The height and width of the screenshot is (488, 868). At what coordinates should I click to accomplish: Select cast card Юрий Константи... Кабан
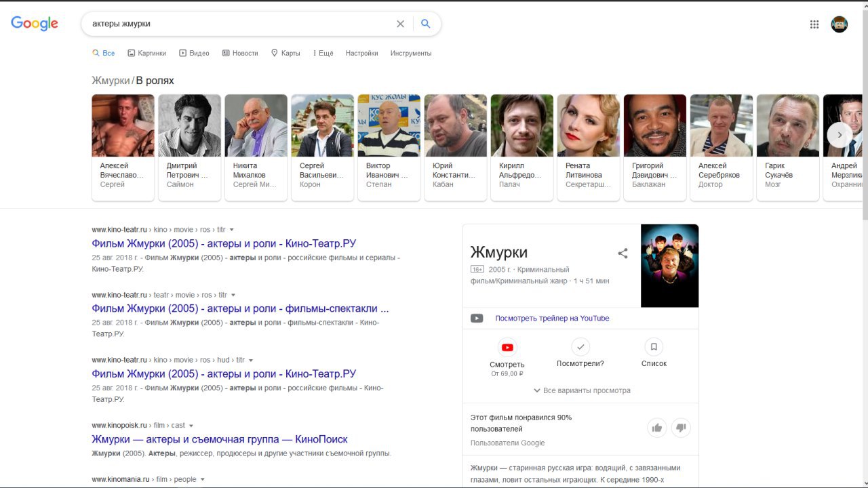[455, 148]
